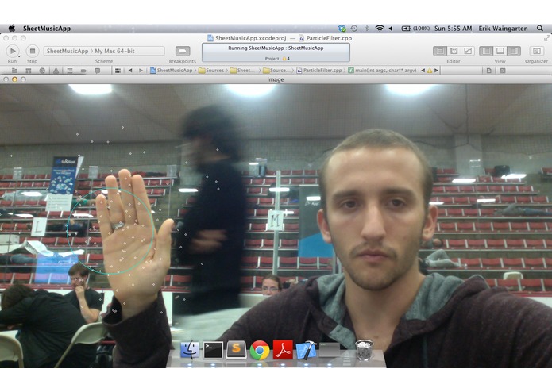Show the Log navigator speech bubble
The height and width of the screenshot is (392, 552).
pos(97,71)
